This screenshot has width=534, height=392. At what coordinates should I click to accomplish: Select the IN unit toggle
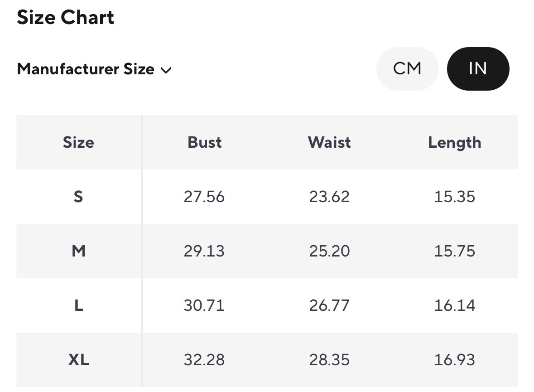coord(478,69)
